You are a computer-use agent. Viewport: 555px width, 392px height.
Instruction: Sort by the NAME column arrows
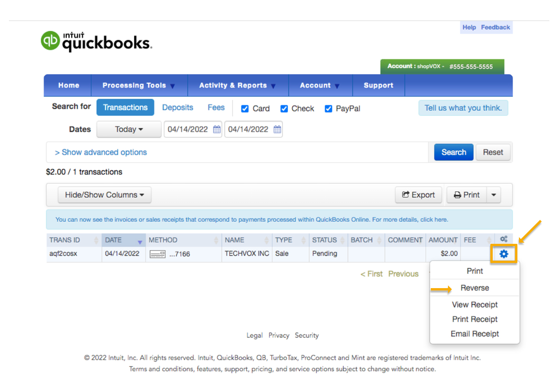[267, 240]
